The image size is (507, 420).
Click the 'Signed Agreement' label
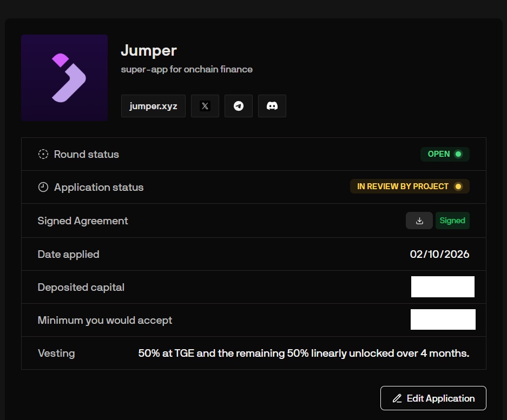[x=83, y=221]
